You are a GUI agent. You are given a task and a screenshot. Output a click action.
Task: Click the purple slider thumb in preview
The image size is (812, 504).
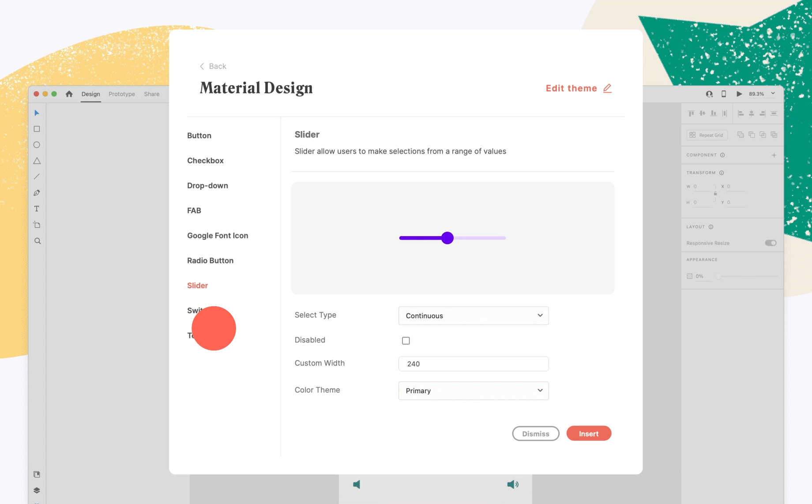(447, 238)
